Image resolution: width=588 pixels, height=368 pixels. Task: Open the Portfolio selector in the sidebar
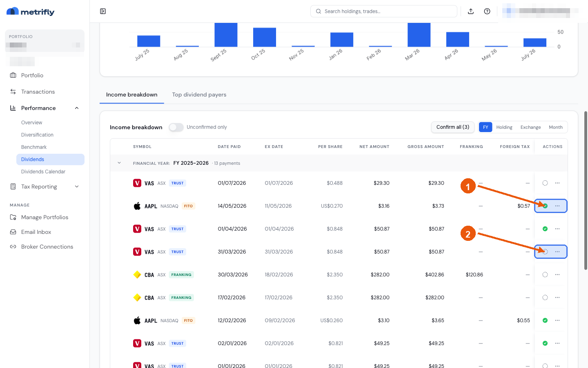coord(45,41)
